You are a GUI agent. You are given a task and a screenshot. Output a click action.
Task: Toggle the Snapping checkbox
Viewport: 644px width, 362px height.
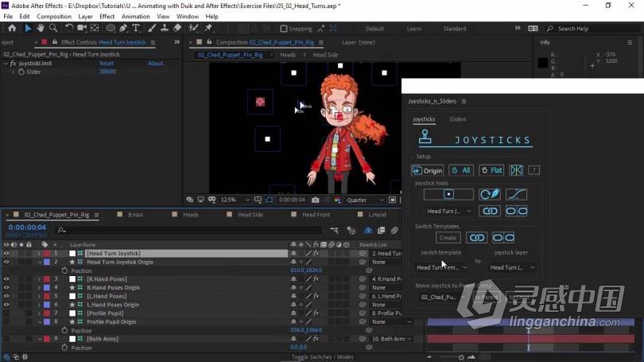pyautogui.click(x=283, y=29)
